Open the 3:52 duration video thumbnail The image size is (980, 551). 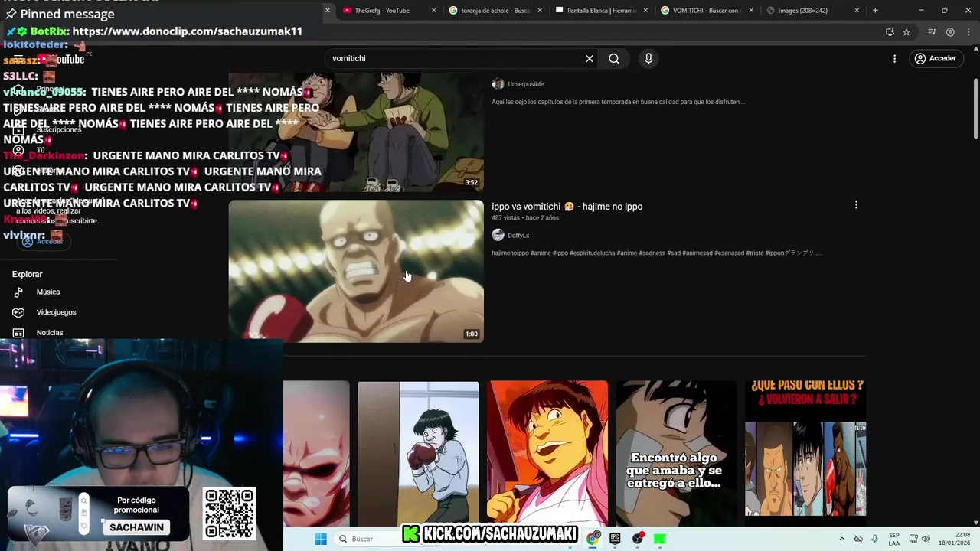pos(356,132)
